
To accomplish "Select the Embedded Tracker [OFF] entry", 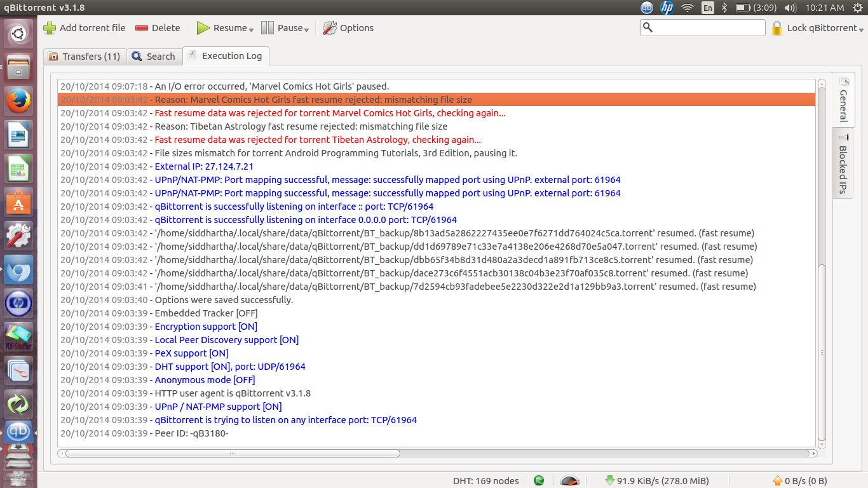I will (x=437, y=313).
